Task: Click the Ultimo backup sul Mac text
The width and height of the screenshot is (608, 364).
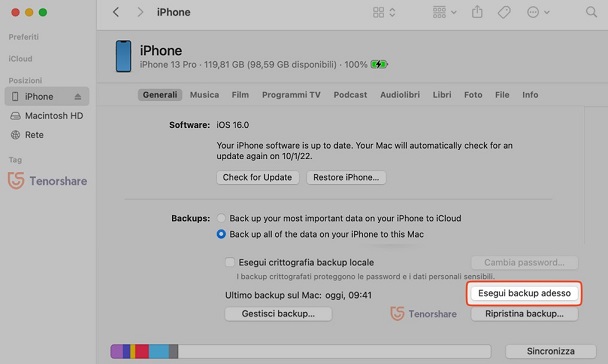Action: tap(299, 295)
